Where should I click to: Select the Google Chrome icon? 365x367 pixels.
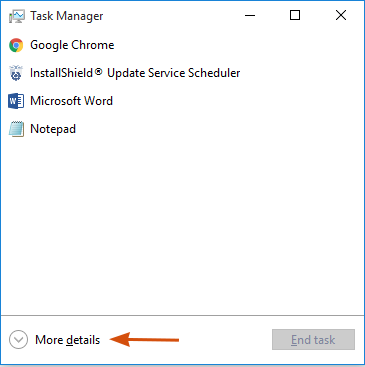click(16, 45)
